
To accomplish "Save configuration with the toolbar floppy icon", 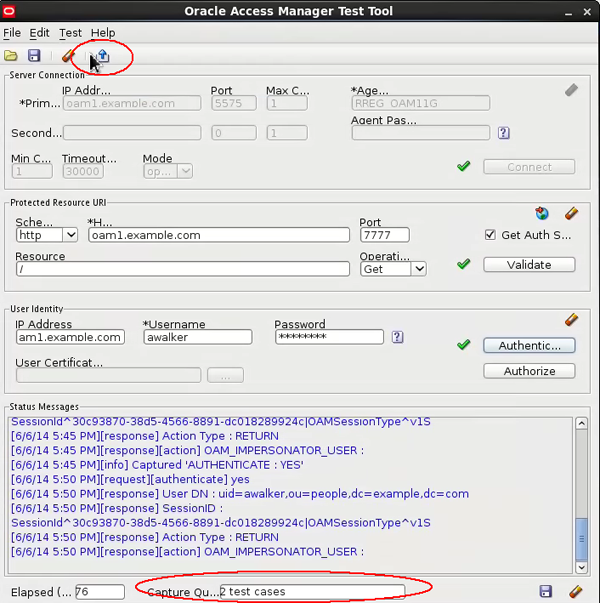I will [x=34, y=55].
